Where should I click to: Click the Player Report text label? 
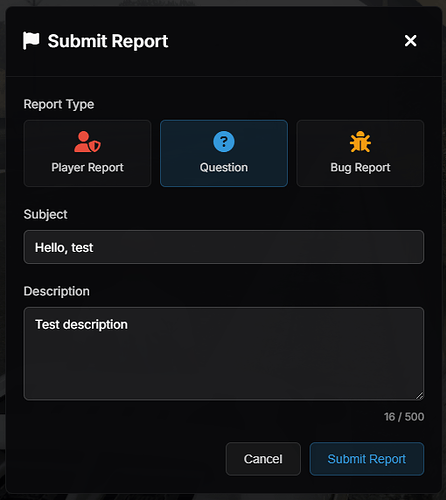point(87,167)
